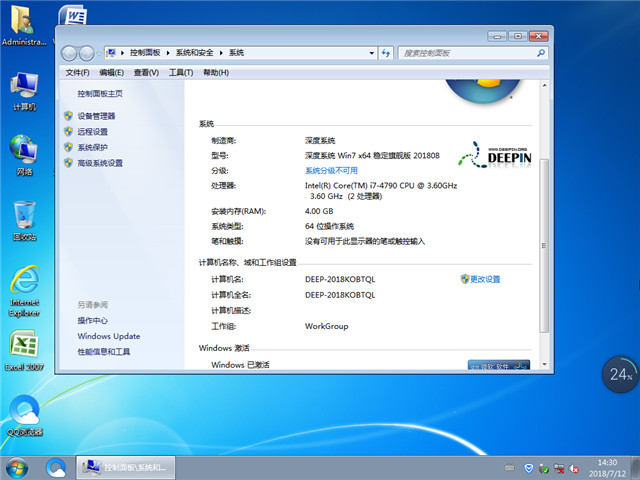
Task: Select the WorkGroup value text
Action: [x=326, y=326]
